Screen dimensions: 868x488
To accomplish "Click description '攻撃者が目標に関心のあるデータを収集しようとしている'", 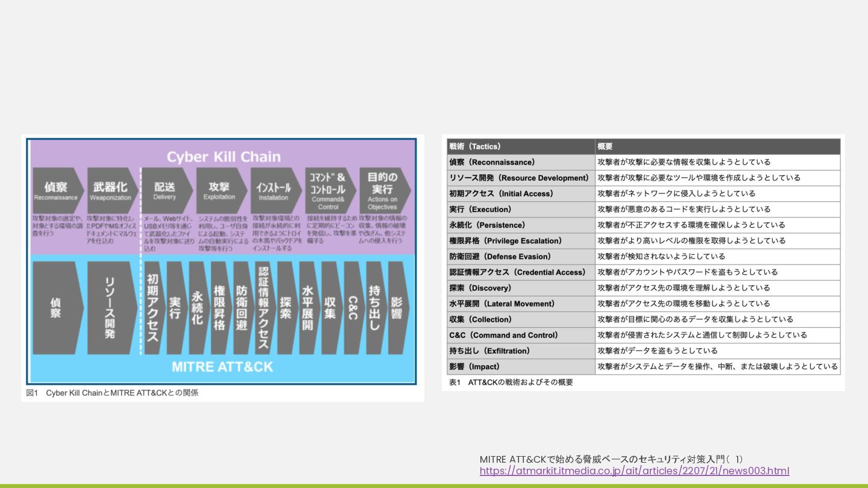I will tap(695, 319).
